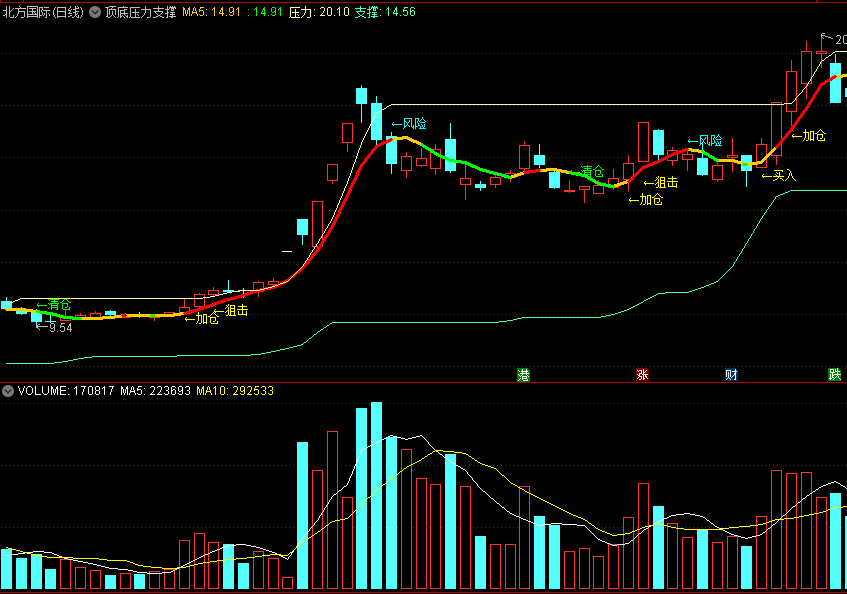Select the 压力: 20.10 readout

coord(319,12)
